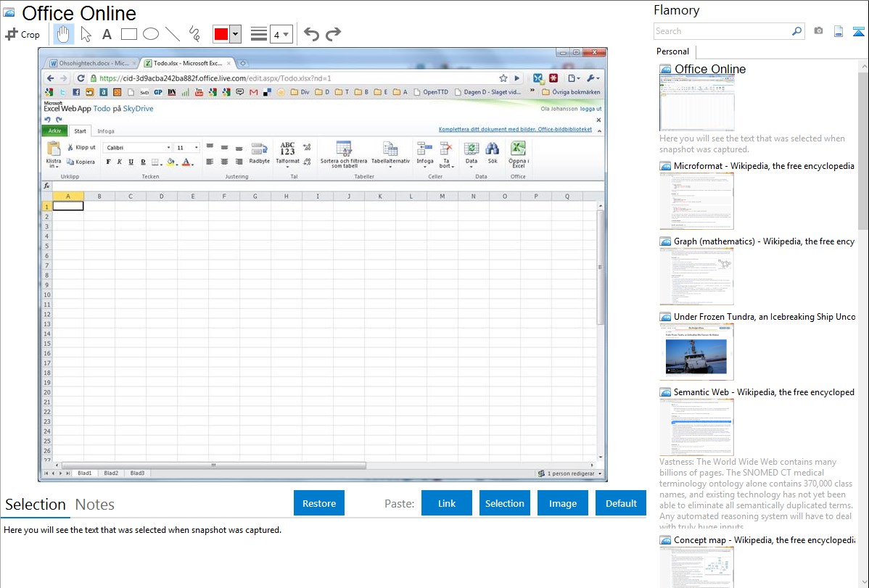Screen dimensions: 869x588
Task: Select the freehand scribble tool
Action: pyautogui.click(x=194, y=34)
